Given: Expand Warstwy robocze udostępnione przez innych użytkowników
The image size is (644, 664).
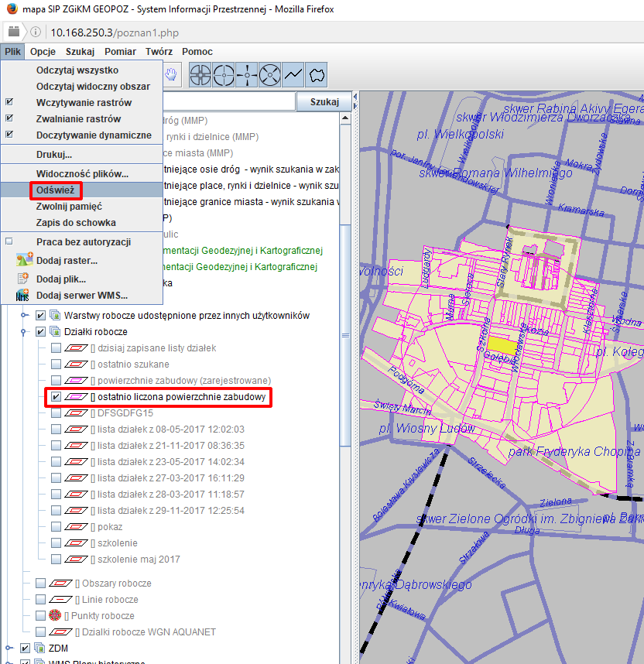Looking at the screenshot, I should [x=25, y=316].
